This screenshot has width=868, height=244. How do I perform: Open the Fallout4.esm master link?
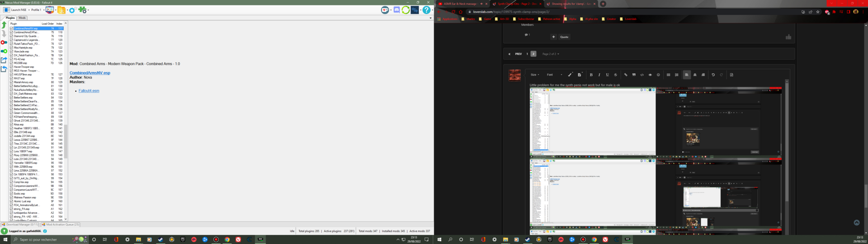pos(89,91)
